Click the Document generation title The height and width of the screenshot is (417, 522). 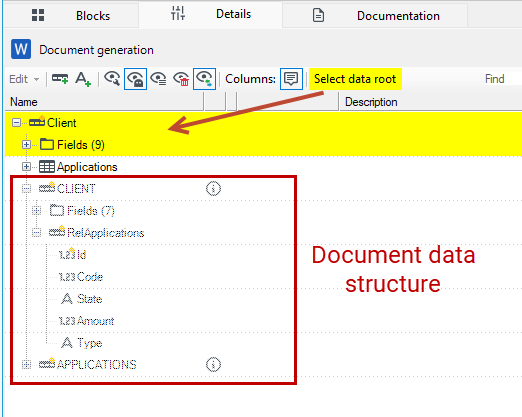click(96, 50)
